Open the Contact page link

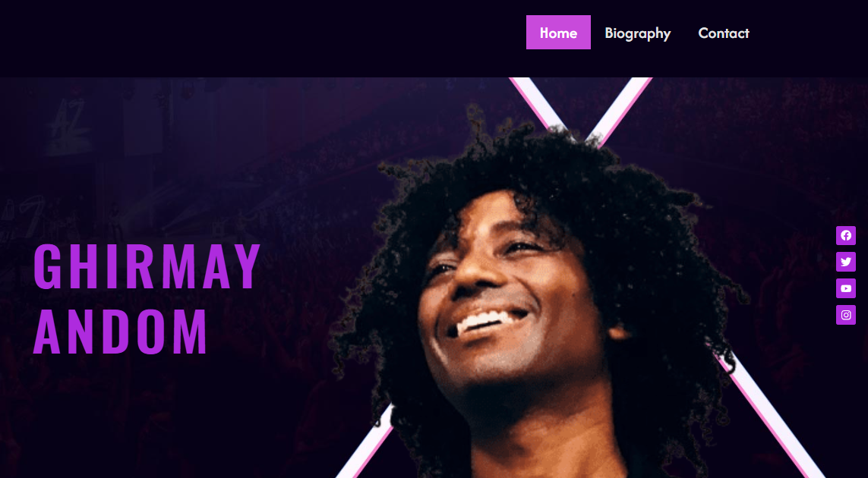click(724, 33)
